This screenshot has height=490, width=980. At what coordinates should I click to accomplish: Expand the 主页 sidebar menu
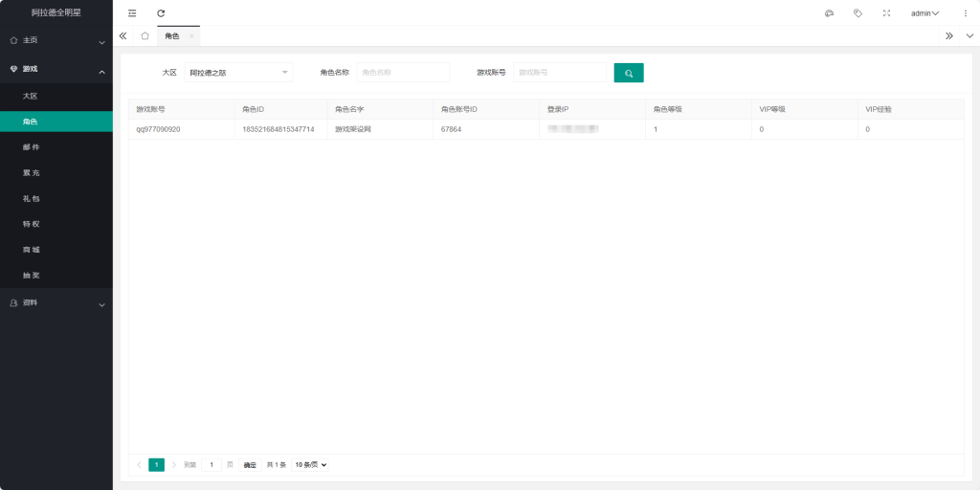click(56, 40)
